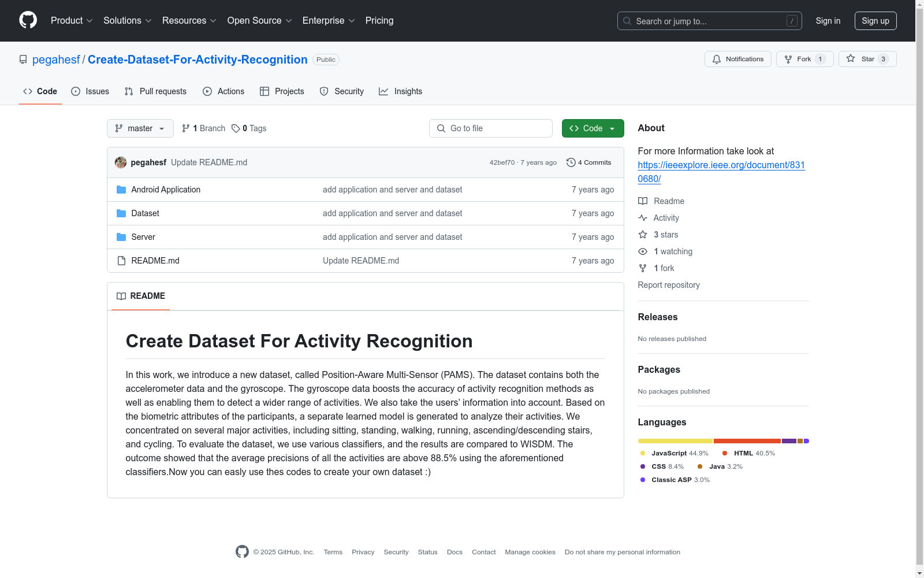Screen dimensions: 924x578
Task: Open the Server folder icon
Action: [121, 237]
